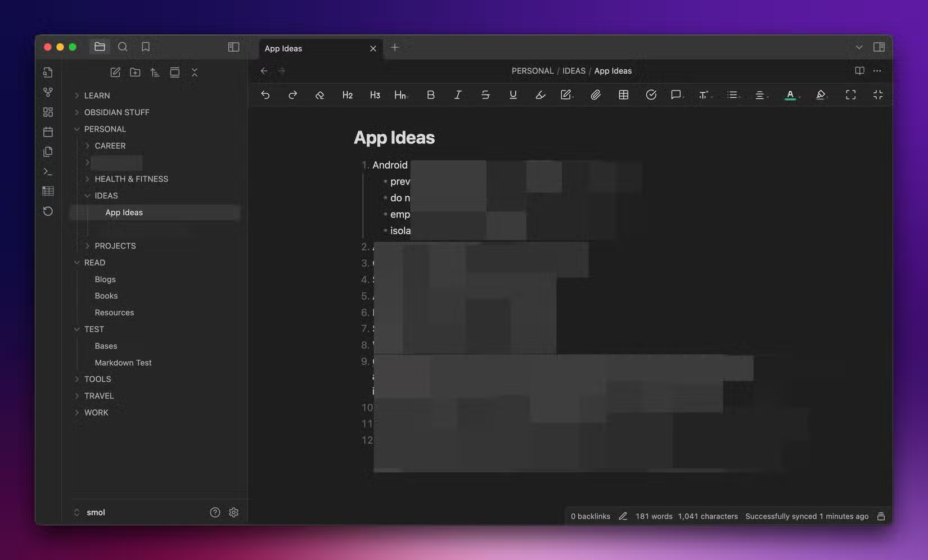The height and width of the screenshot is (560, 928).
Task: Open the bookmarks pane
Action: point(146,47)
